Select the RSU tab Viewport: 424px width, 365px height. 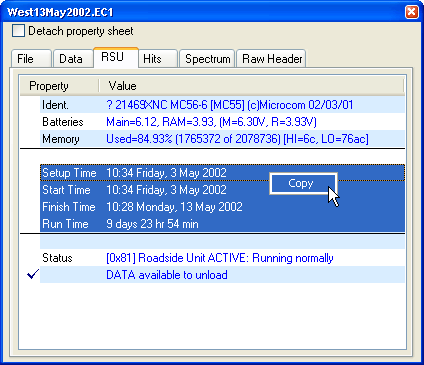pos(116,57)
